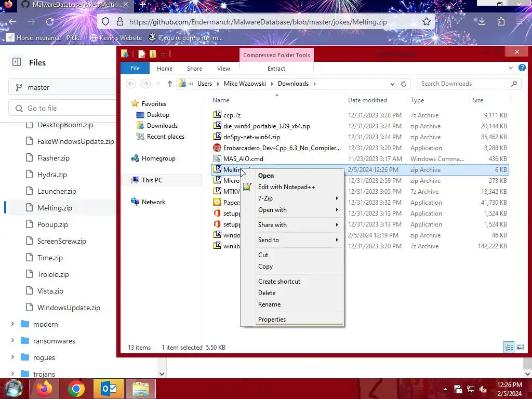Open the 7-Zip submenu
Screen dimensions: 532x399
point(299,198)
